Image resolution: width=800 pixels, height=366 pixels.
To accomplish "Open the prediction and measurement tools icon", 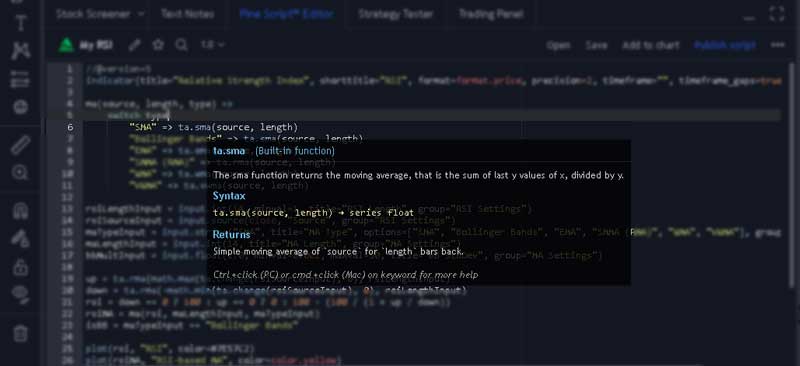I will [x=20, y=79].
